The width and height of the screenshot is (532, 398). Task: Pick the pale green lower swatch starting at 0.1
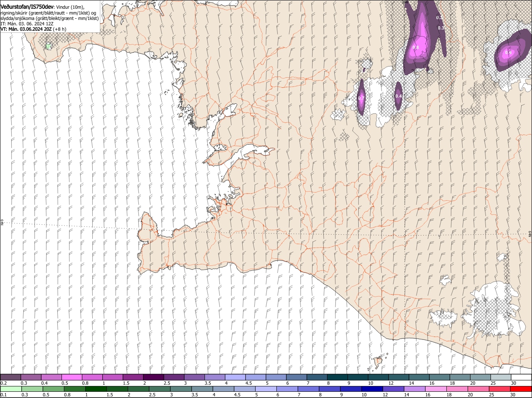coord(11,389)
